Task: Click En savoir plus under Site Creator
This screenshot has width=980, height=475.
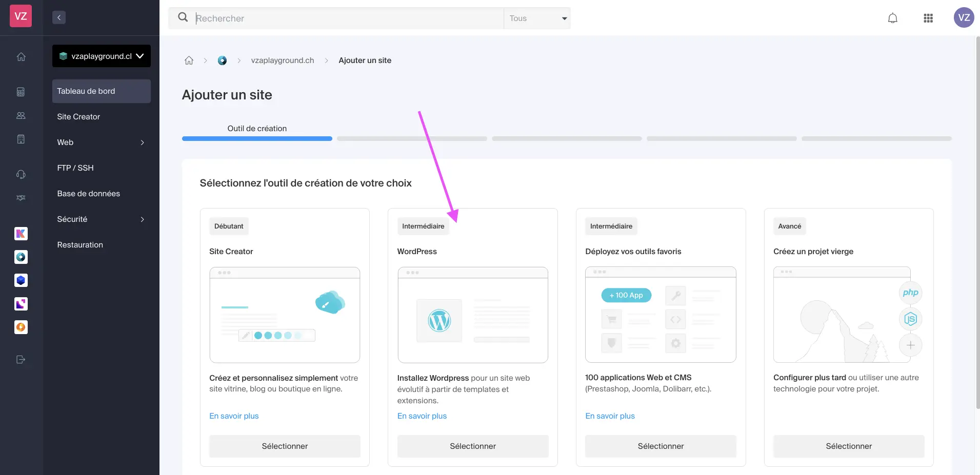Action: pos(234,416)
